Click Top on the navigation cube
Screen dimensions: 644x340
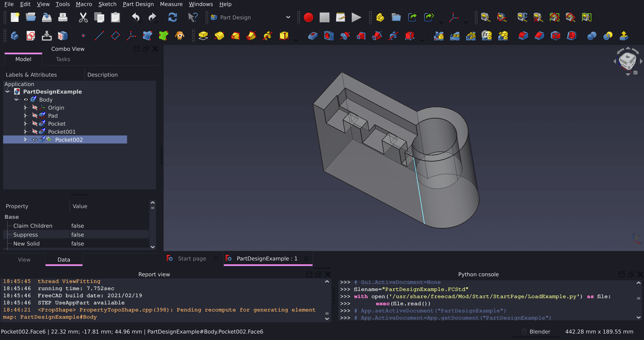(x=628, y=57)
